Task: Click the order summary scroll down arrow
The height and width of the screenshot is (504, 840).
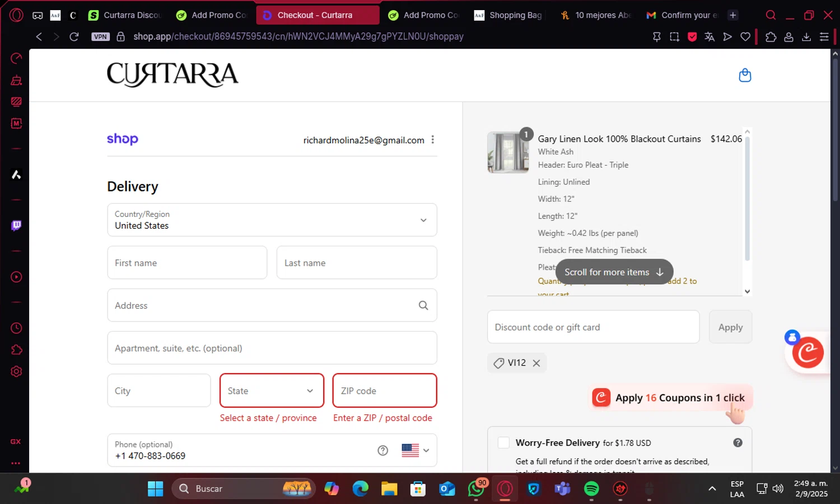Action: pyautogui.click(x=747, y=291)
